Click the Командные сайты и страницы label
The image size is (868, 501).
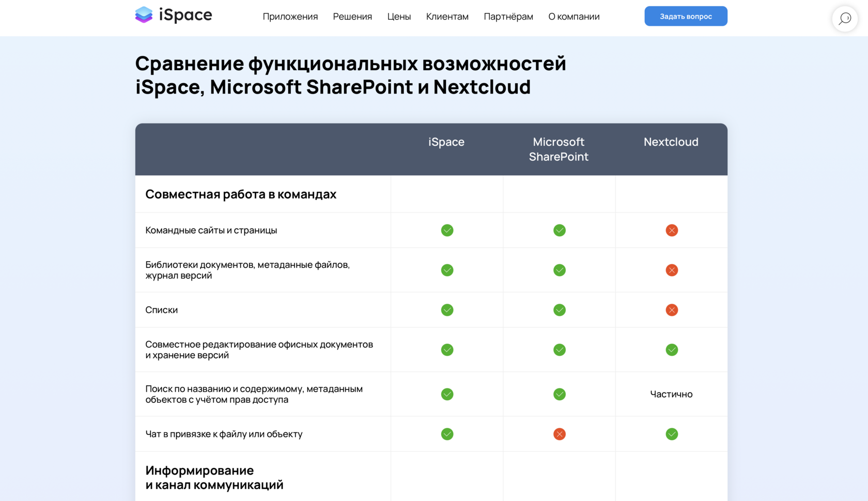coord(211,230)
